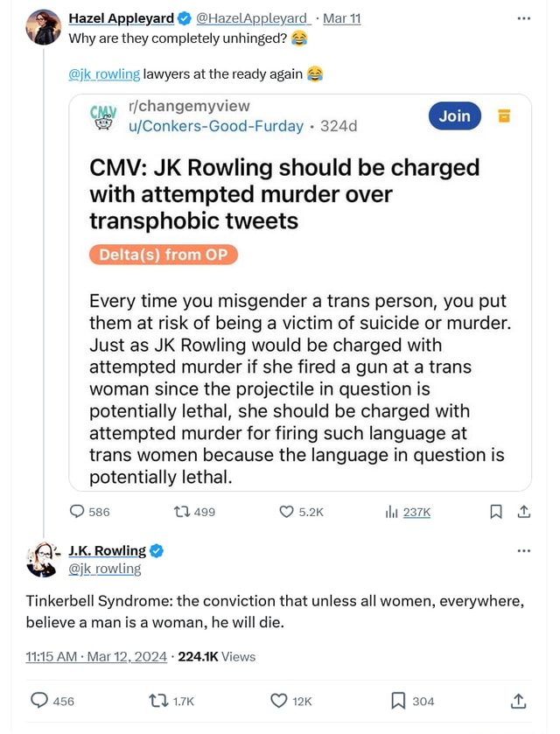Click the Join button for r/changemyview

click(454, 115)
